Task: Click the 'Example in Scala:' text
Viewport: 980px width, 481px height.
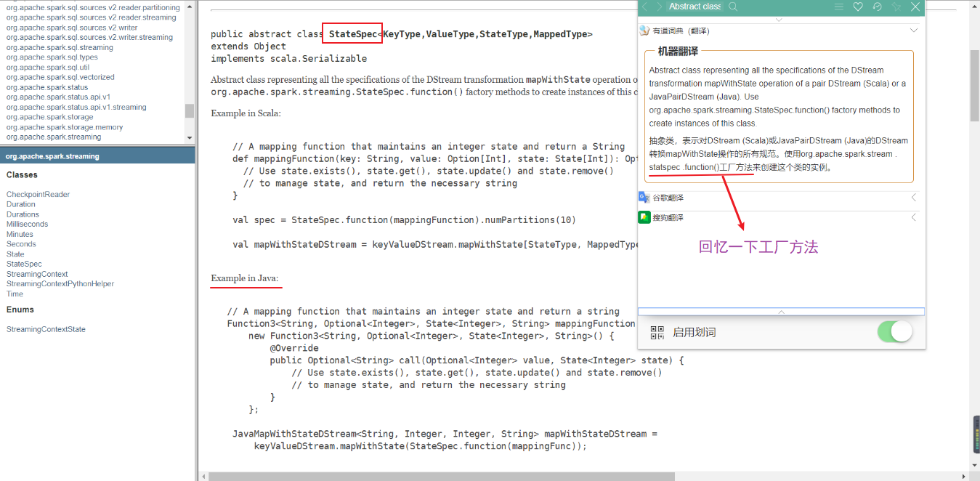Action: coord(246,113)
